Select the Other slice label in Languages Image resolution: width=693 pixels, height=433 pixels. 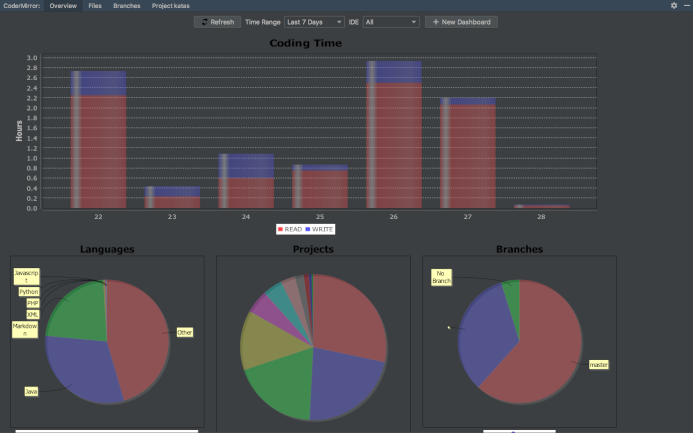(185, 332)
